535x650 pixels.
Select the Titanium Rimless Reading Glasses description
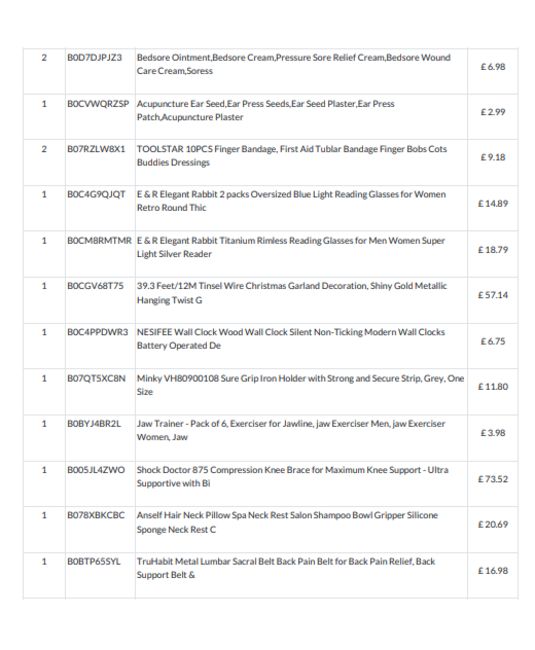tap(291, 247)
